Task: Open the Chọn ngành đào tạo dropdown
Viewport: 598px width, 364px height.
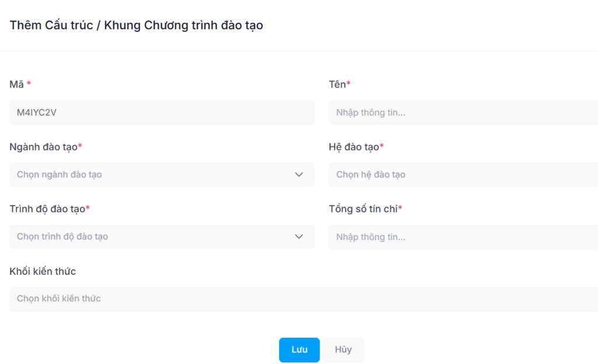Action: coord(162,175)
